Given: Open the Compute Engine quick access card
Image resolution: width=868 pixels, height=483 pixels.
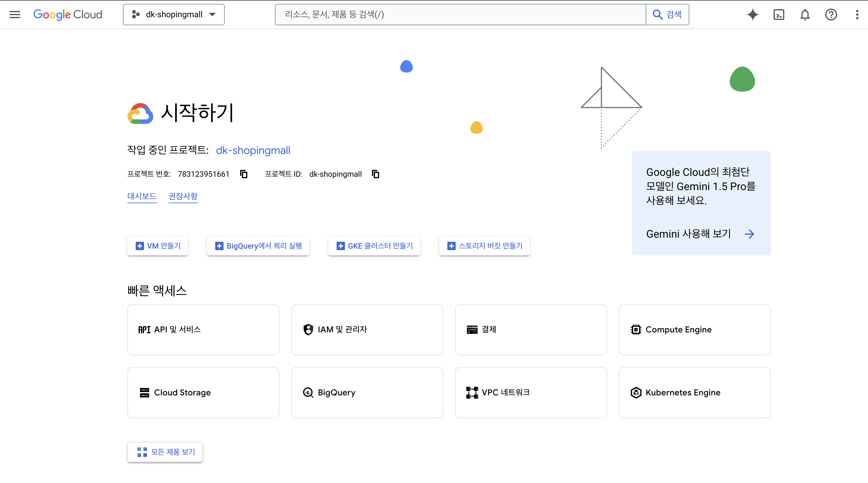Looking at the screenshot, I should pos(694,329).
